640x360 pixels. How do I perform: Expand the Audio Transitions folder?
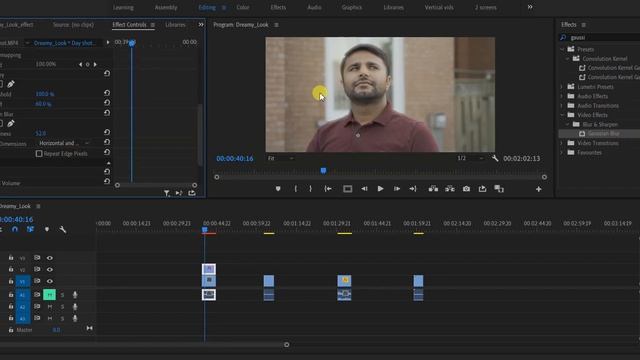click(x=562, y=105)
